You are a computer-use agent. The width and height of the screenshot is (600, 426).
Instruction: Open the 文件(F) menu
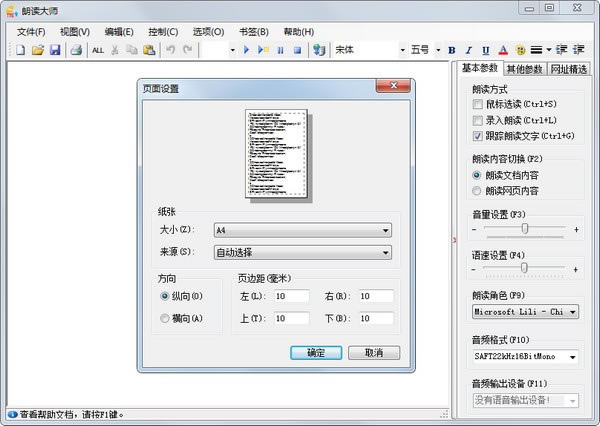pos(31,32)
